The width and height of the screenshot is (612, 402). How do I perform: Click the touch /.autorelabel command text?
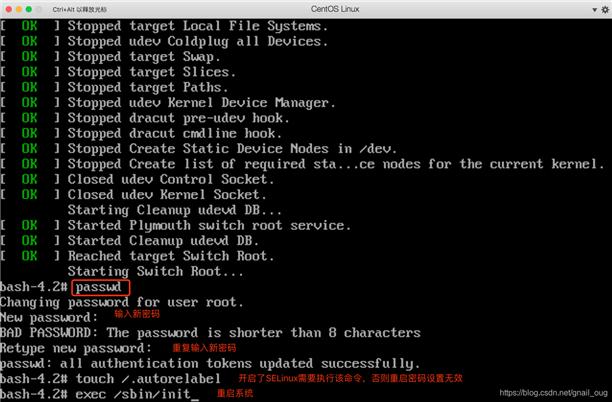148,379
